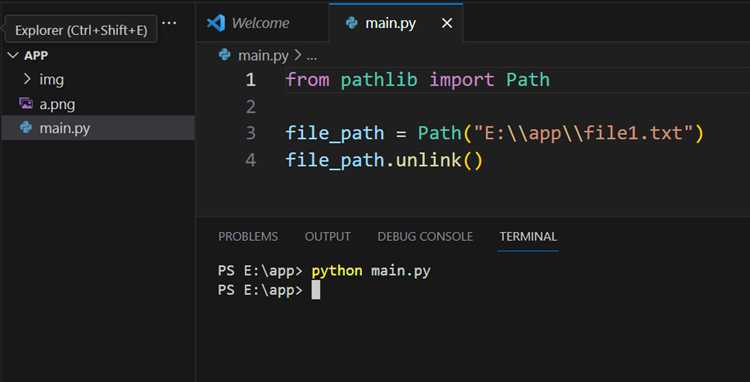Click the empty line 2 in editor
Screen dimensions: 750x382
point(518,107)
